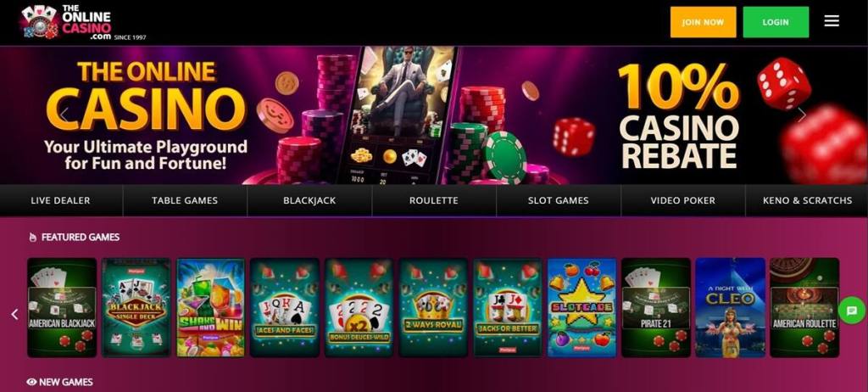The image size is (868, 392).
Task: Click The Online Casino logo
Action: (83, 22)
